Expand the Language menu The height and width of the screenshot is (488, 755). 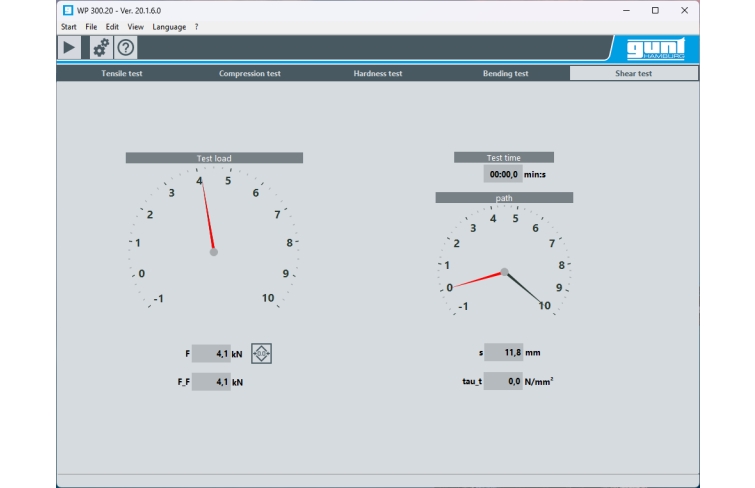coord(169,27)
